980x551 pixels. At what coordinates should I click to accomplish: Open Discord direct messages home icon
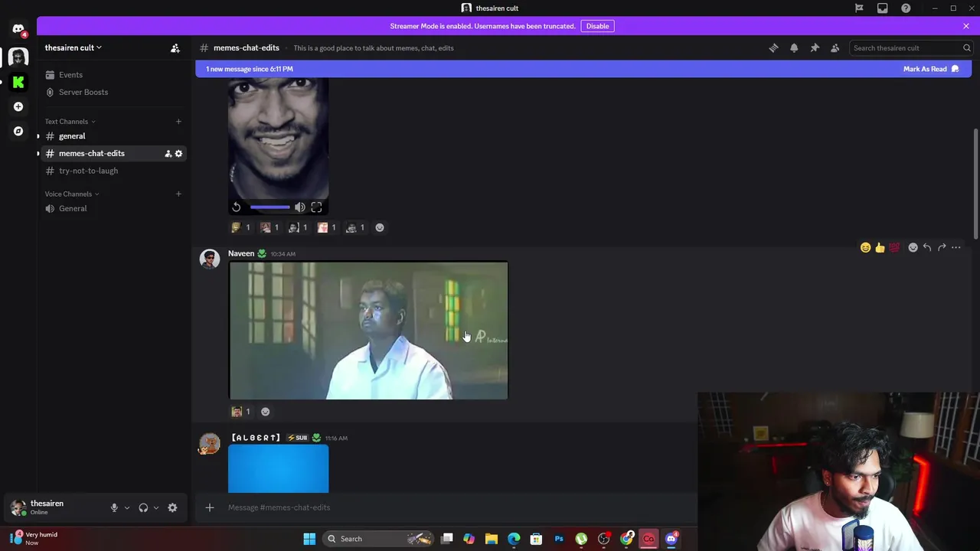pyautogui.click(x=18, y=29)
